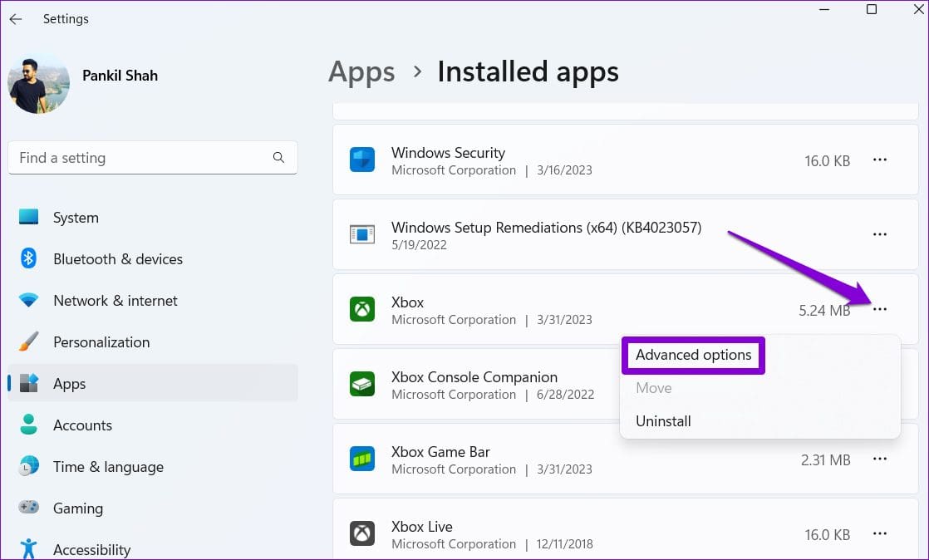
Task: Open more options for Xbox Live
Action: coord(880,534)
